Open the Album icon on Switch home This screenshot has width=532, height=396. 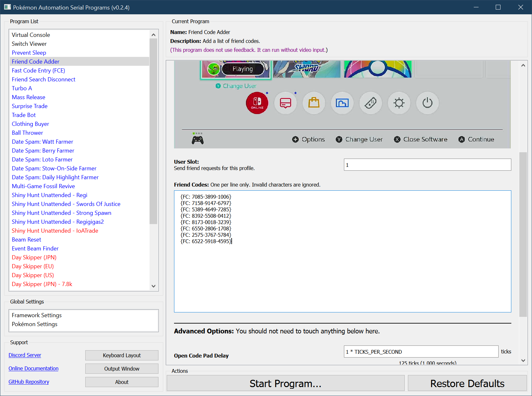pos(342,103)
